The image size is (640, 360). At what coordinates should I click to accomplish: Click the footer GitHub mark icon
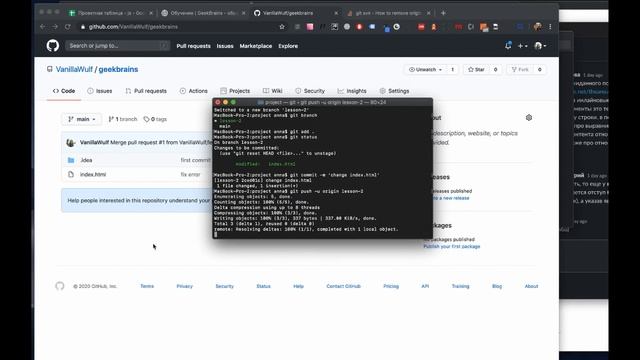60,286
